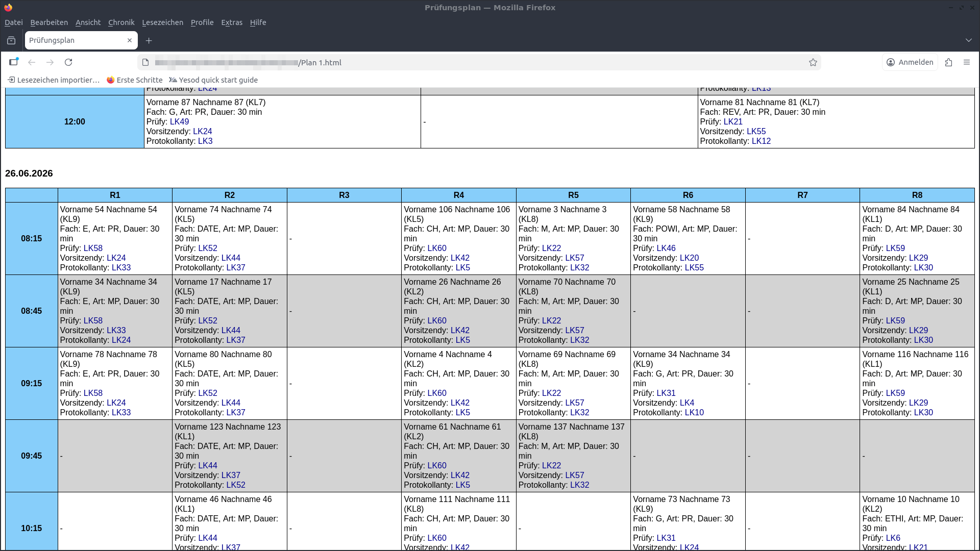The image size is (980, 551).
Task: Go back to the previous page
Action: pyautogui.click(x=32, y=62)
